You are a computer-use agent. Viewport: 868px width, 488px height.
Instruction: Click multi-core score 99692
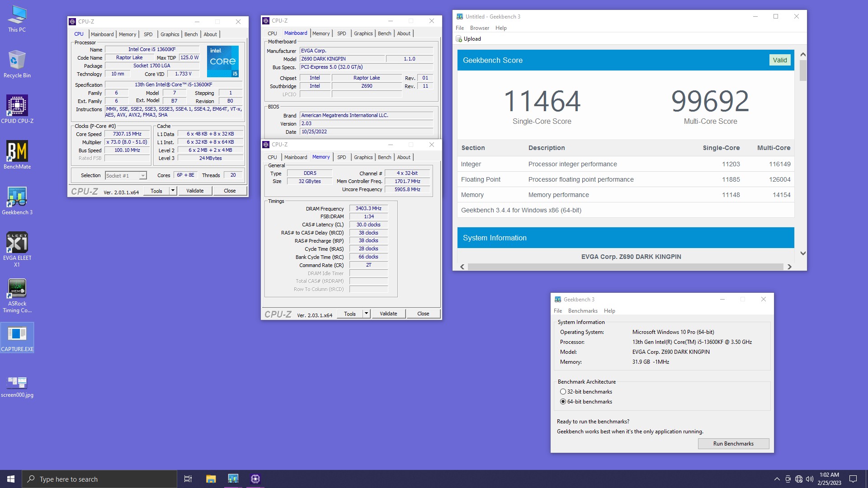click(x=710, y=101)
